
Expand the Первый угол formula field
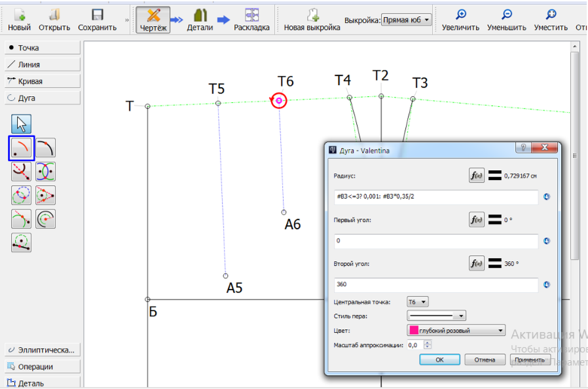[x=547, y=241]
